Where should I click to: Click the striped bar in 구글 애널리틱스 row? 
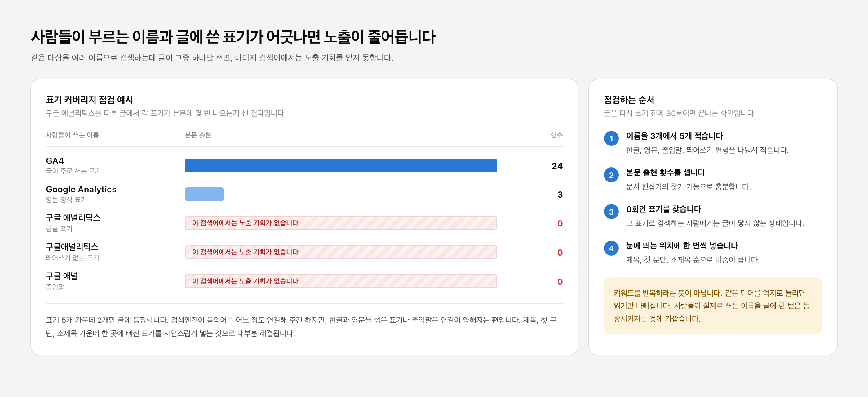coord(341,223)
